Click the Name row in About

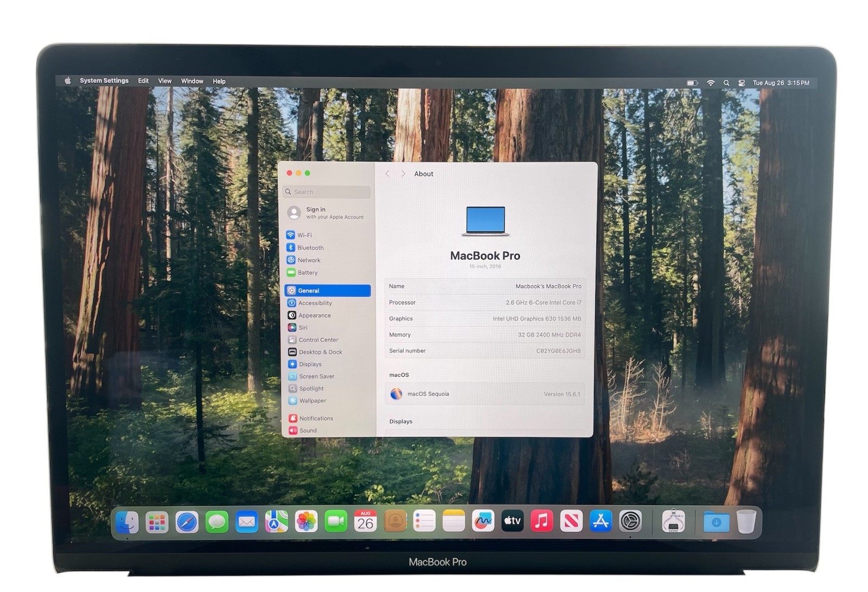point(485,286)
